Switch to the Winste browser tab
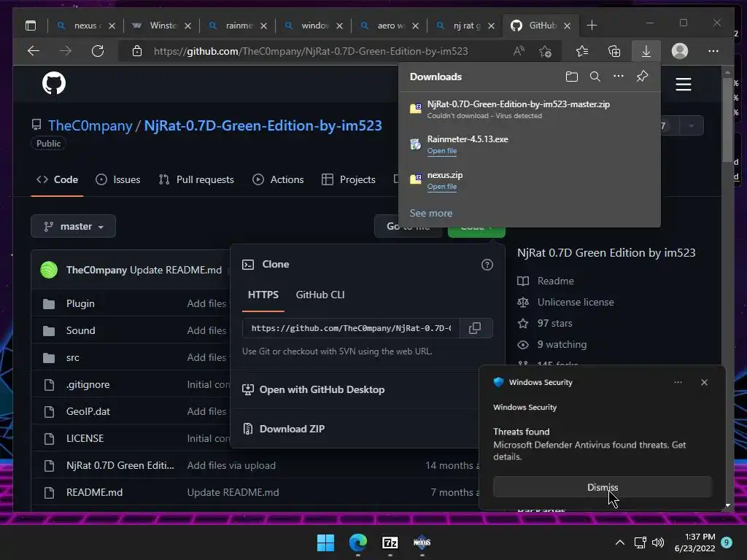Screen dimensions: 747x560 (x=161, y=26)
